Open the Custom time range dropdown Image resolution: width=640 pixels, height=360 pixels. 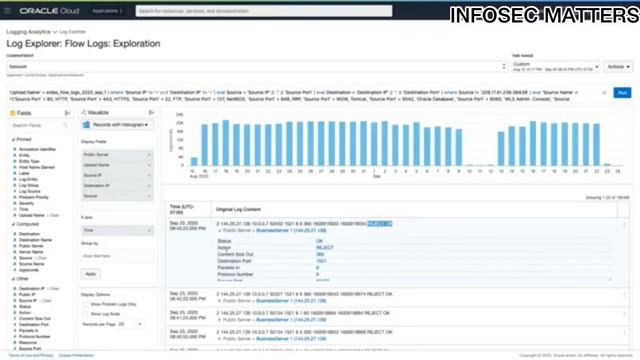click(556, 67)
